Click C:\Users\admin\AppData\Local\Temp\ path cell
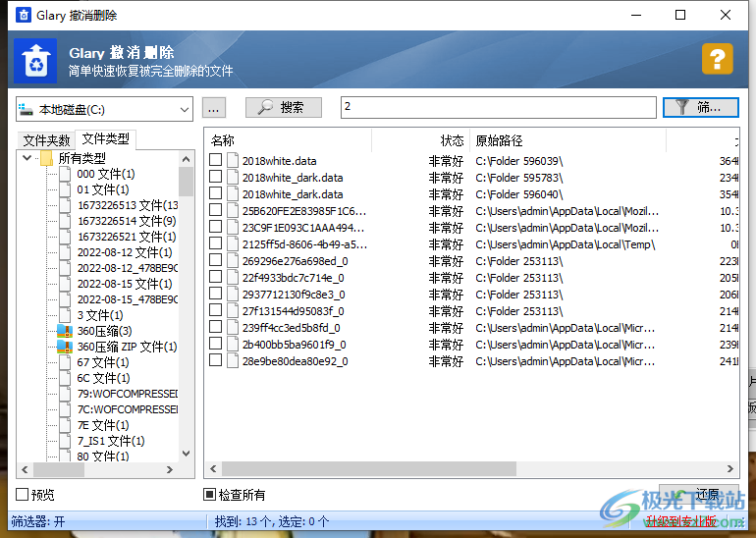The height and width of the screenshot is (538, 756). point(566,244)
